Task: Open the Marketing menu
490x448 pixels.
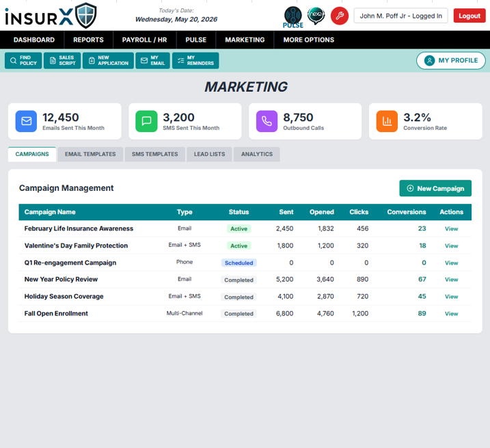Action: [x=245, y=40]
